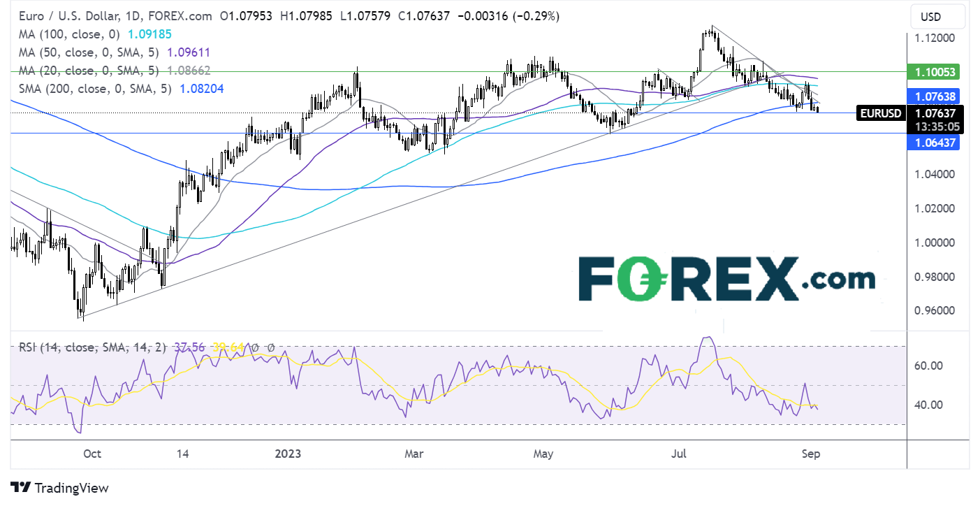Click the 0.98000 price axis tick
Image resolution: width=980 pixels, height=506 pixels.
(x=935, y=277)
